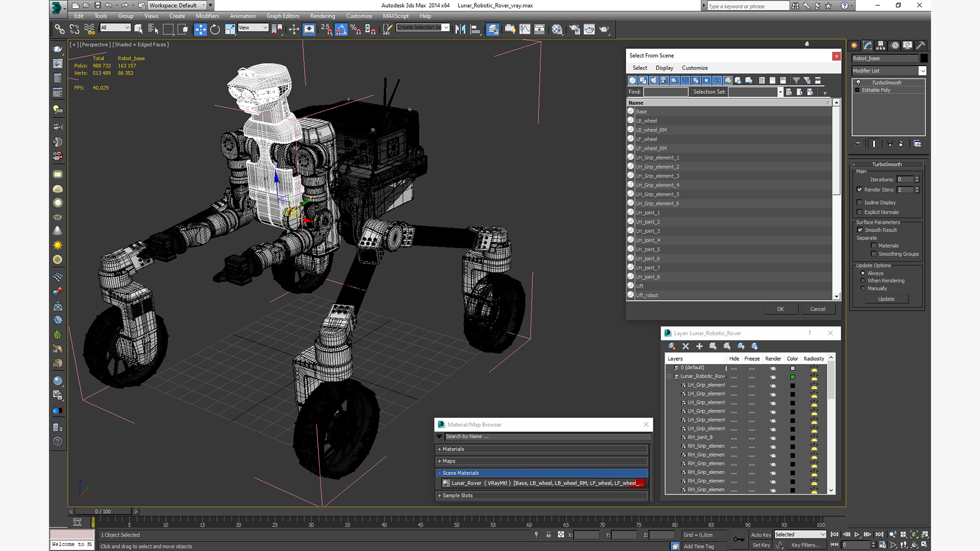Select the Always update option
980x551 pixels.
863,273
